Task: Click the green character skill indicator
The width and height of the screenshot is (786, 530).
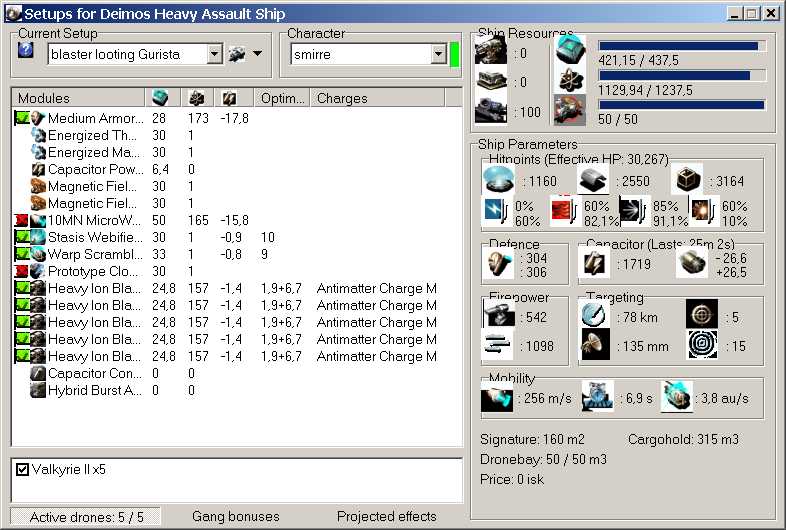Action: point(455,54)
